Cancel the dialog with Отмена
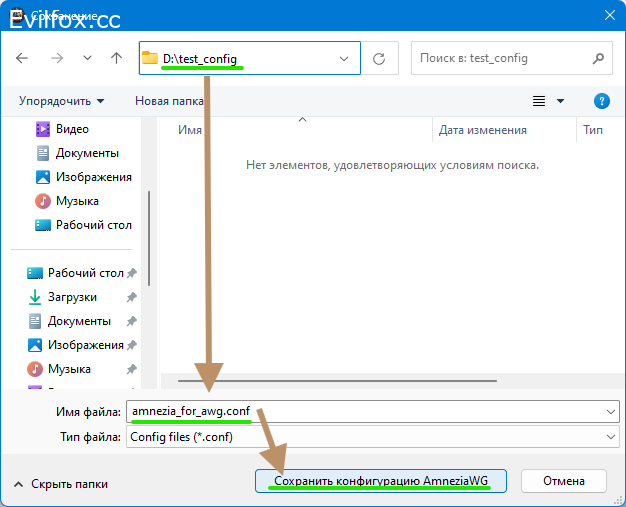 (564, 481)
